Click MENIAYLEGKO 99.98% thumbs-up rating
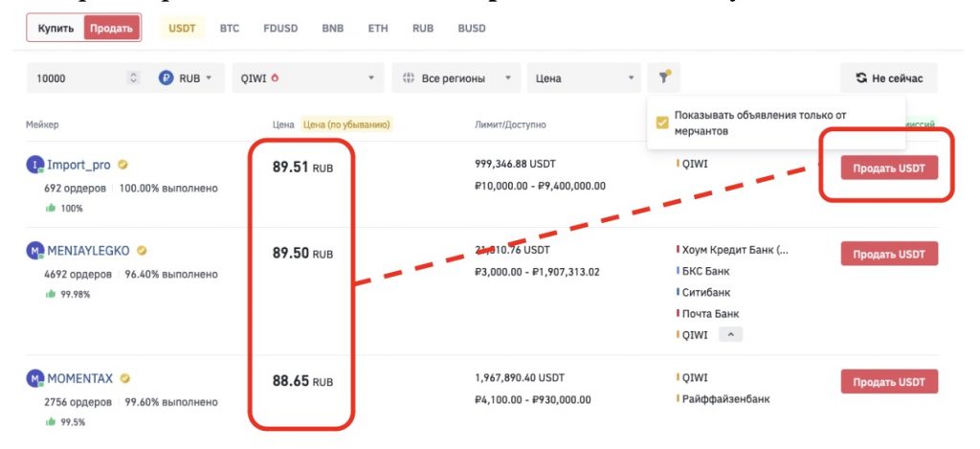This screenshot has width=980, height=449. click(x=68, y=293)
